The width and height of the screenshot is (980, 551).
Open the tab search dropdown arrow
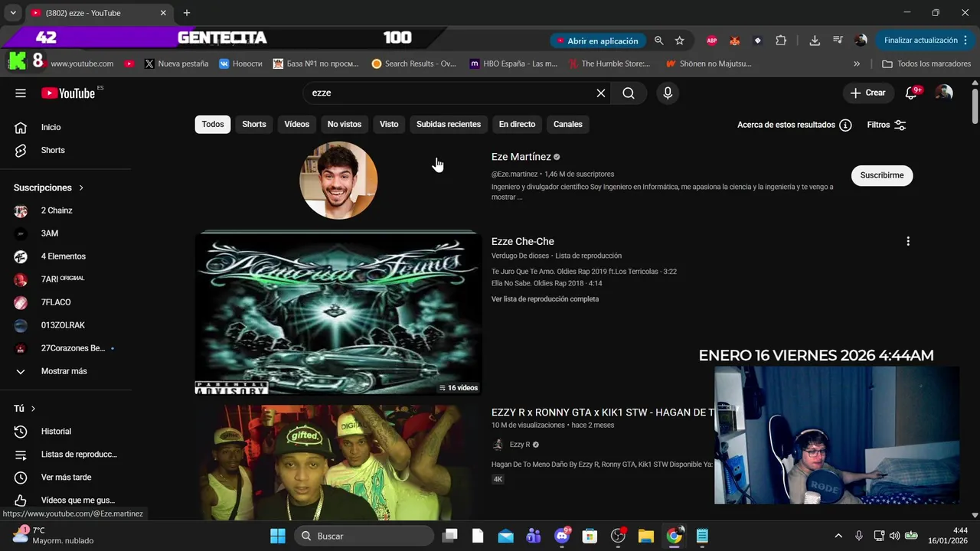[12, 13]
